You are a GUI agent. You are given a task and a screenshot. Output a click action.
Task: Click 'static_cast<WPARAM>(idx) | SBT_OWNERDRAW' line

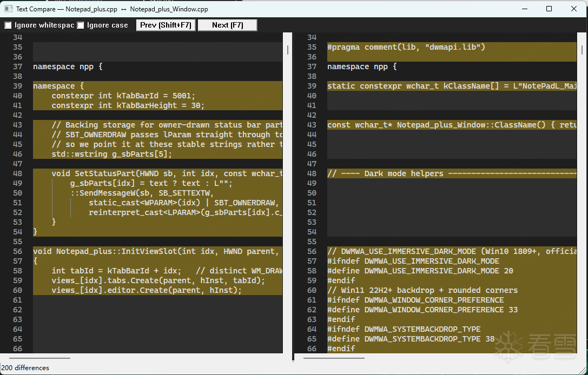[184, 203]
